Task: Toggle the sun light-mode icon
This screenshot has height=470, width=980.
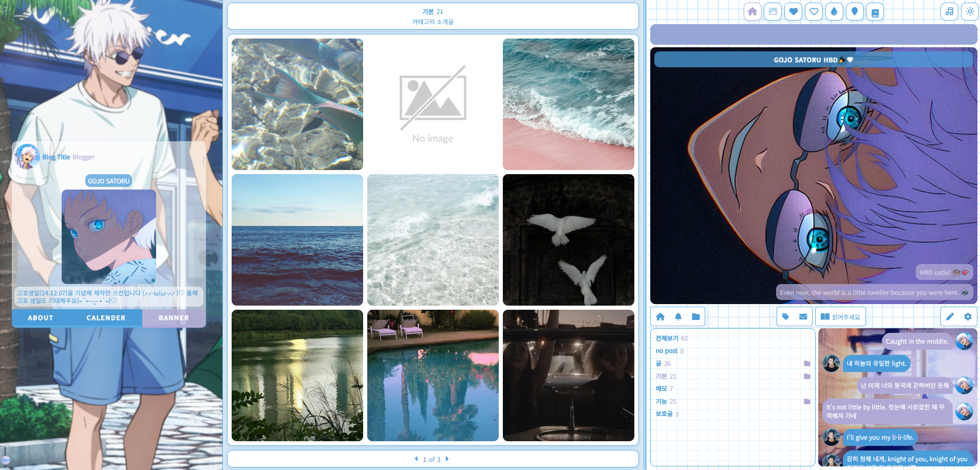Action: pos(970,11)
